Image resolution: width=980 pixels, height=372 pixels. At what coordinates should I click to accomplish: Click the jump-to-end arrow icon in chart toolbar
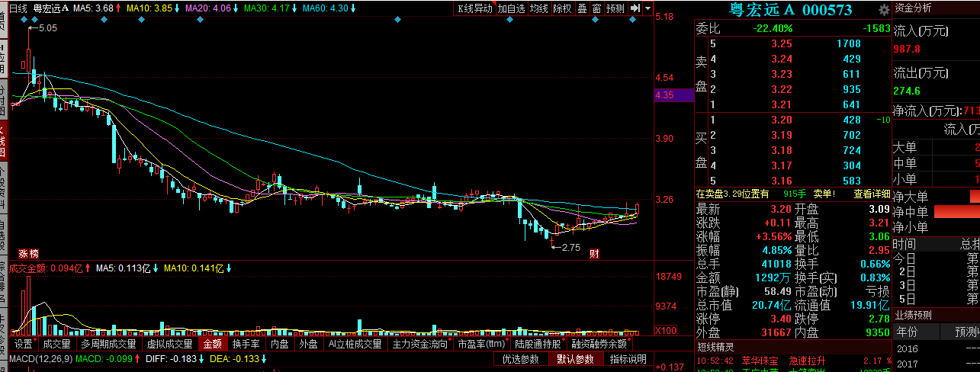click(x=635, y=8)
